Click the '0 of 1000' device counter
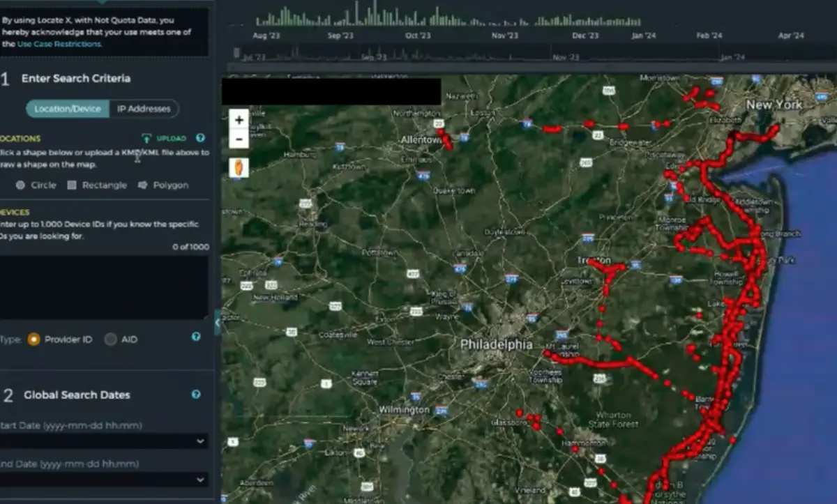 click(190, 247)
